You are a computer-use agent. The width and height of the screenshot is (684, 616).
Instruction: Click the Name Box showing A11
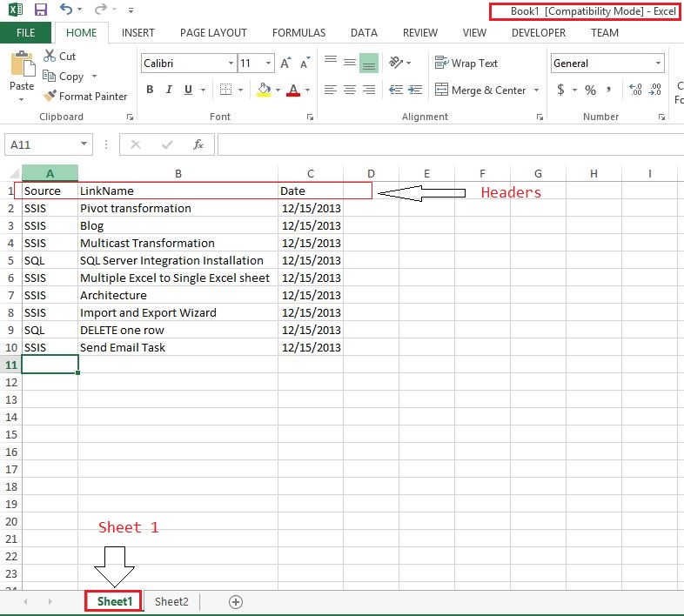[49, 144]
